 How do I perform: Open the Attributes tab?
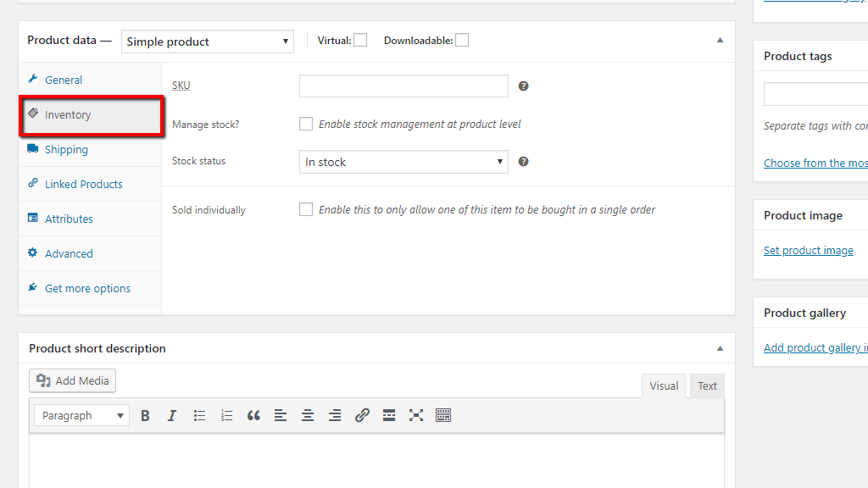tap(90, 219)
